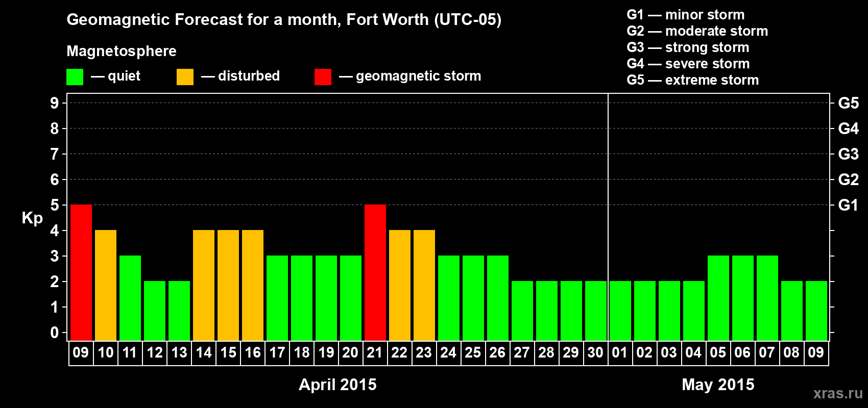Click the 'disturbed' legend text

[x=249, y=76]
